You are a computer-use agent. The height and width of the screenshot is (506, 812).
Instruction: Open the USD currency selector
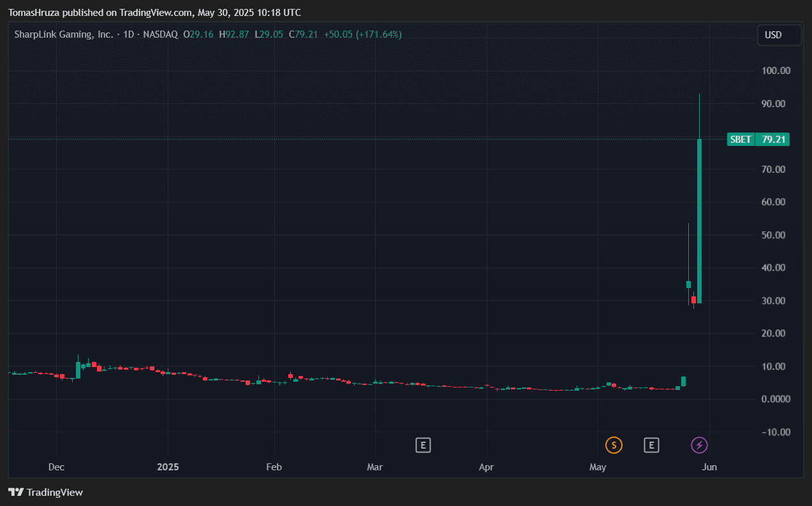coord(779,35)
